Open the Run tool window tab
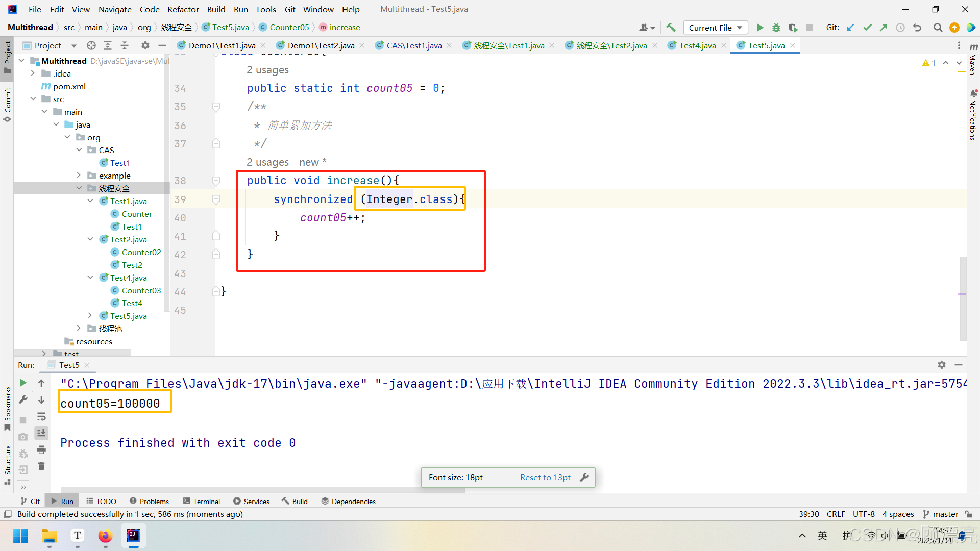Screen dimensions: 980x551 coord(62,502)
